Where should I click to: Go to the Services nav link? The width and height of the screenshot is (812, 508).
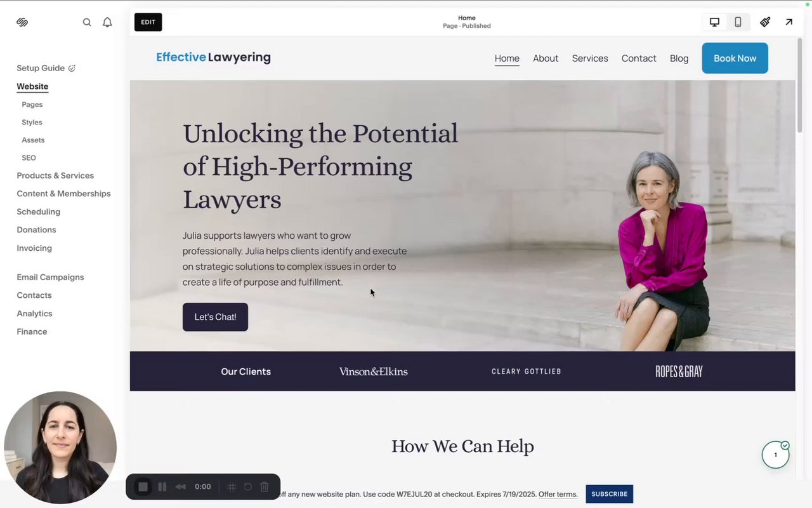point(590,58)
